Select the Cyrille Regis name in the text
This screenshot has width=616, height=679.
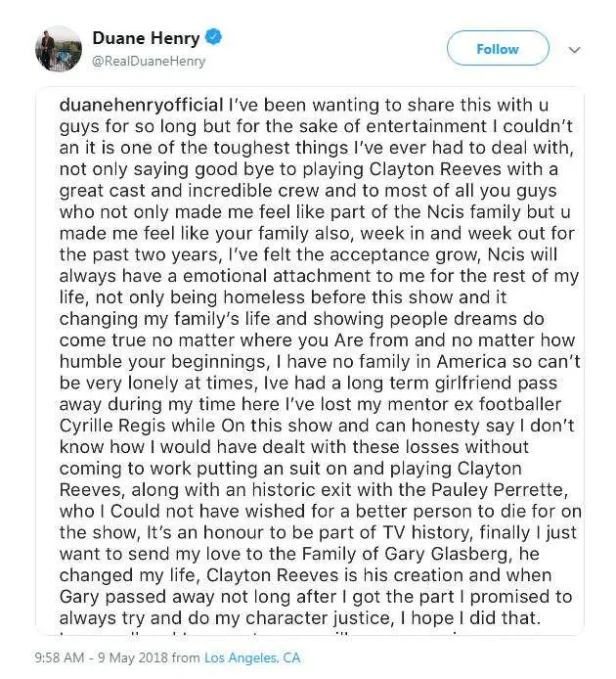tap(112, 427)
